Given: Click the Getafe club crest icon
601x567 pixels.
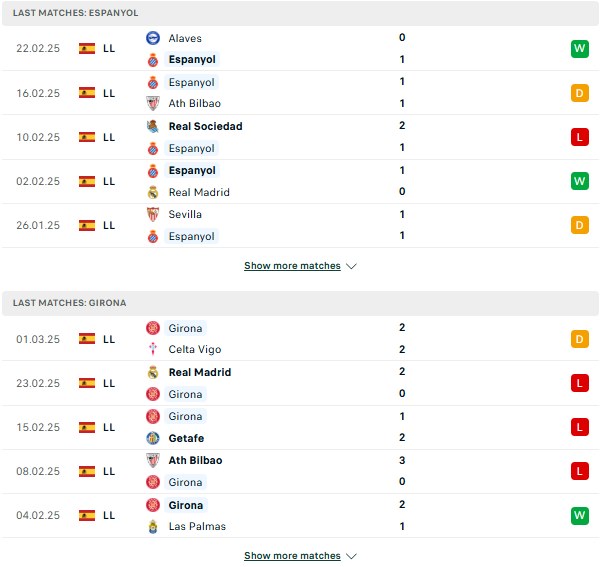Looking at the screenshot, I should coord(153,438).
